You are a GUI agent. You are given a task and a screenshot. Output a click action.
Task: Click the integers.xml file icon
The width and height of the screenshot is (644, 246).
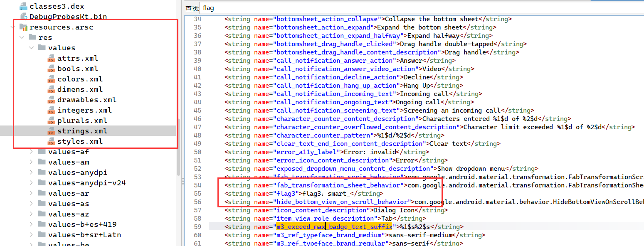[x=51, y=110]
